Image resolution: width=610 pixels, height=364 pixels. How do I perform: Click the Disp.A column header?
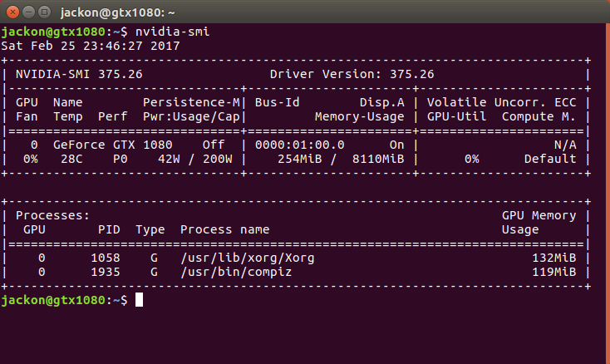coord(382,103)
